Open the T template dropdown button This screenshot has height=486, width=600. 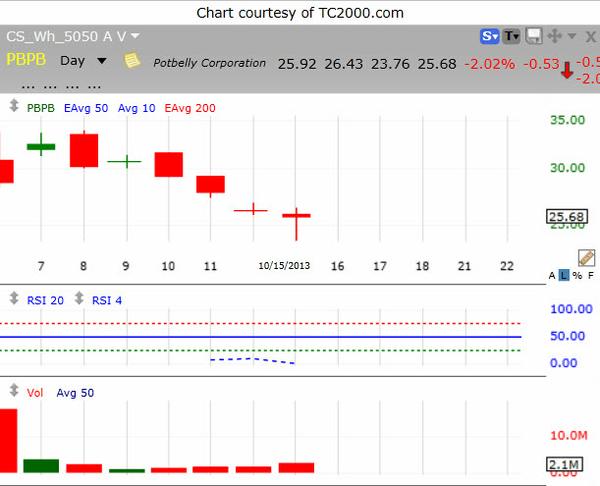[511, 37]
